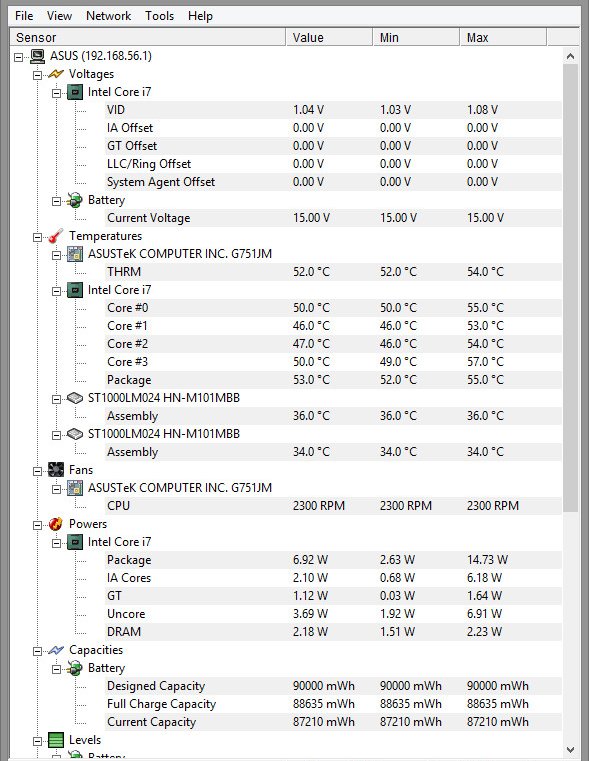Click the Powers flame icon
The height and width of the screenshot is (761, 589).
click(56, 524)
